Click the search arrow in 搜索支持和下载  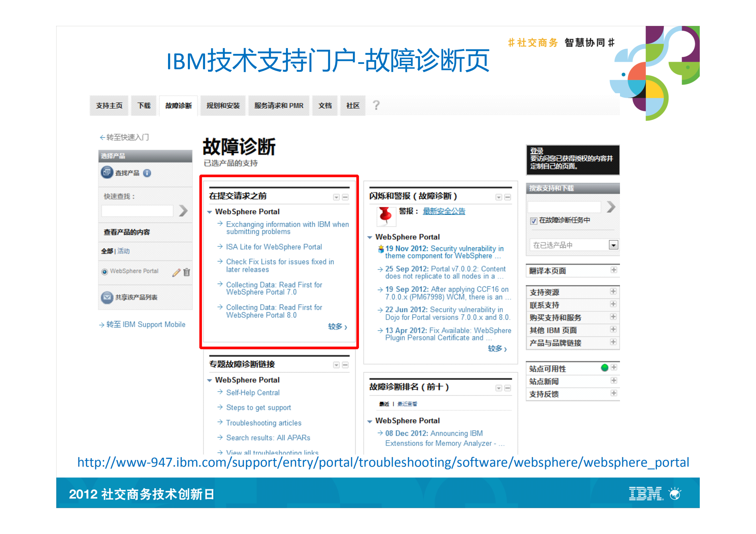tap(611, 207)
